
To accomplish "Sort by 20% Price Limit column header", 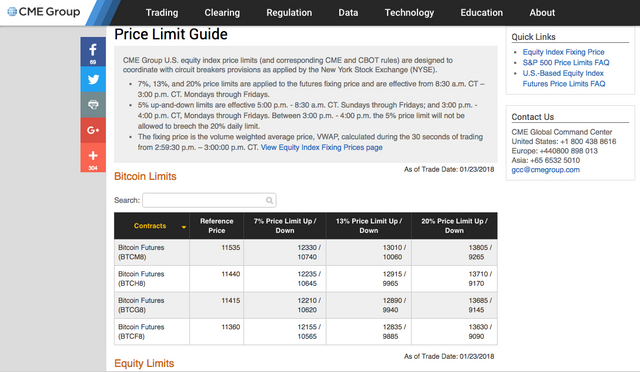I will [454, 226].
